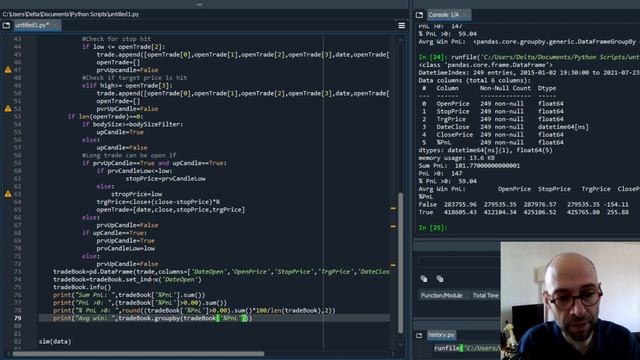Viewport: 640px width, 360px height.
Task: Click the In [25]: console prompt
Action: point(433,228)
